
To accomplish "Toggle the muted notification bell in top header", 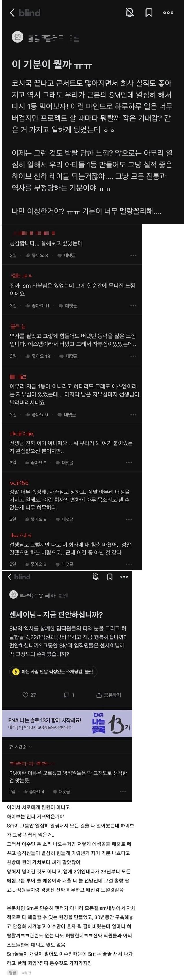I will [130, 13].
